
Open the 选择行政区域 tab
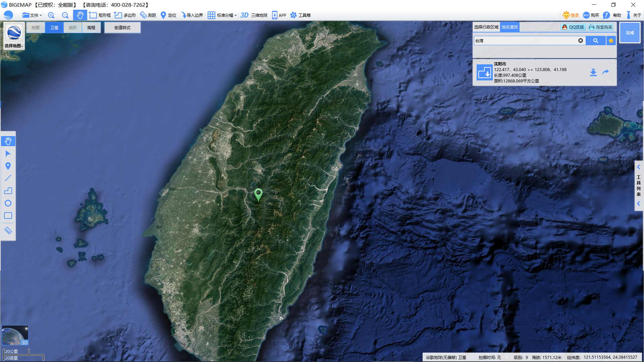[x=486, y=27]
